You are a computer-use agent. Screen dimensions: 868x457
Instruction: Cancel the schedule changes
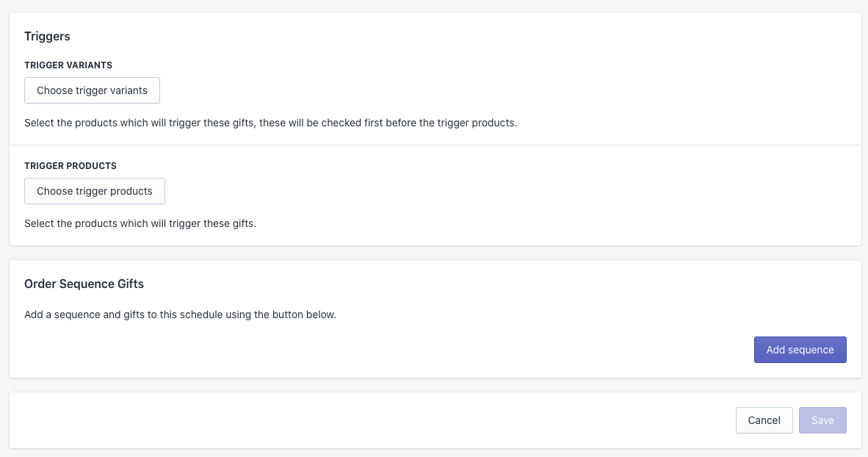(764, 420)
